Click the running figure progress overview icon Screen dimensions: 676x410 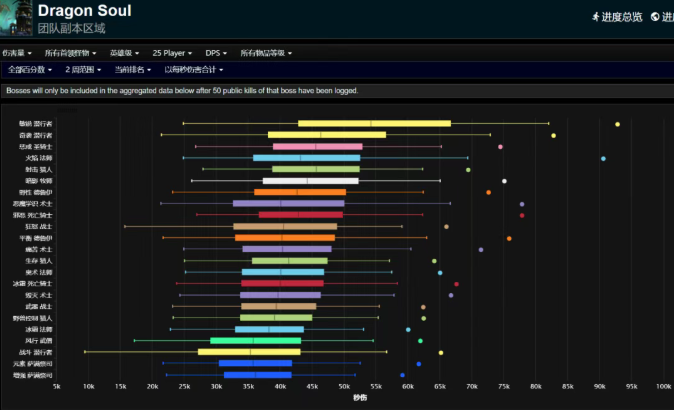[x=596, y=16]
